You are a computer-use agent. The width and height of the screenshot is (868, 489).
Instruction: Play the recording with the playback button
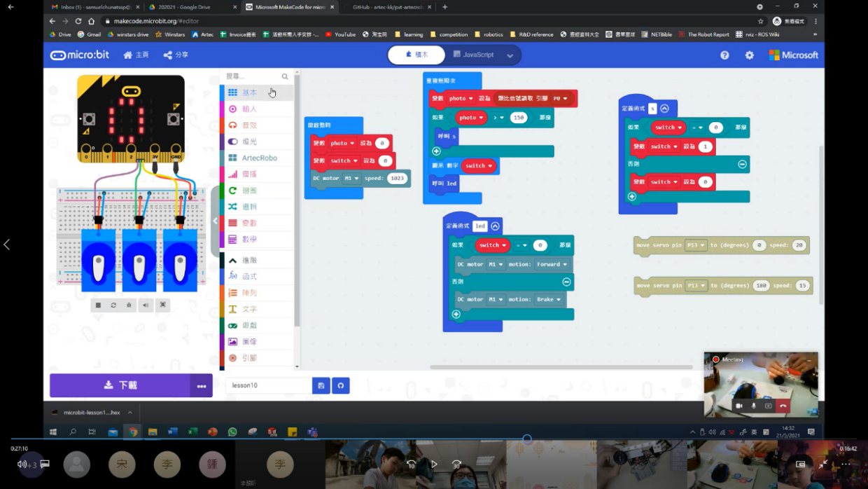(434, 464)
